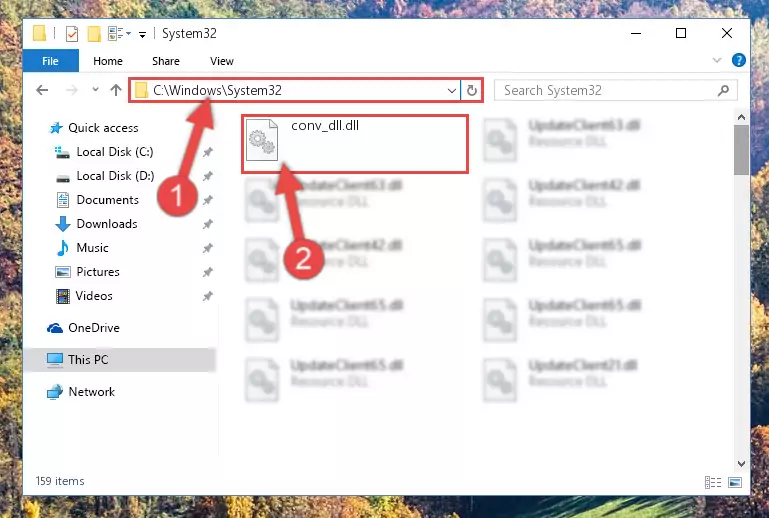Click the scroll down arrow of file list
The image size is (769, 518).
click(x=742, y=463)
